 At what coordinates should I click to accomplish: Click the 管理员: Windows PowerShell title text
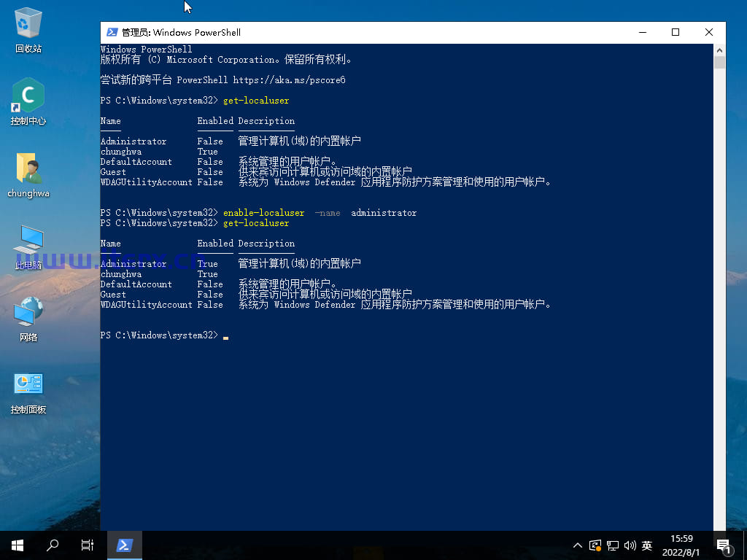point(181,32)
